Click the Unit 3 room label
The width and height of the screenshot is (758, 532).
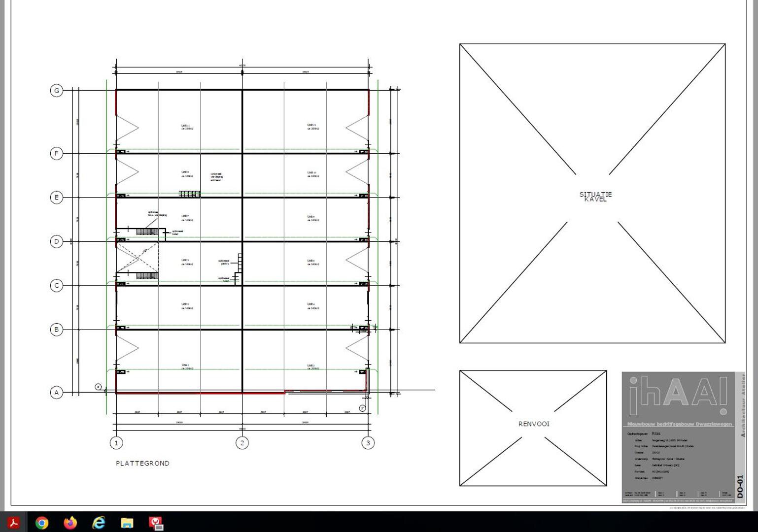click(x=187, y=306)
